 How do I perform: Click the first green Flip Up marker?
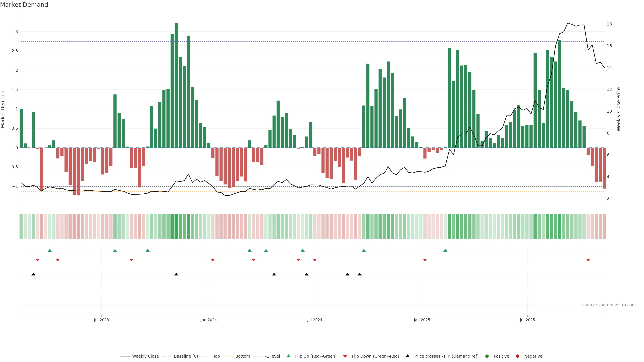pyautogui.click(x=50, y=250)
